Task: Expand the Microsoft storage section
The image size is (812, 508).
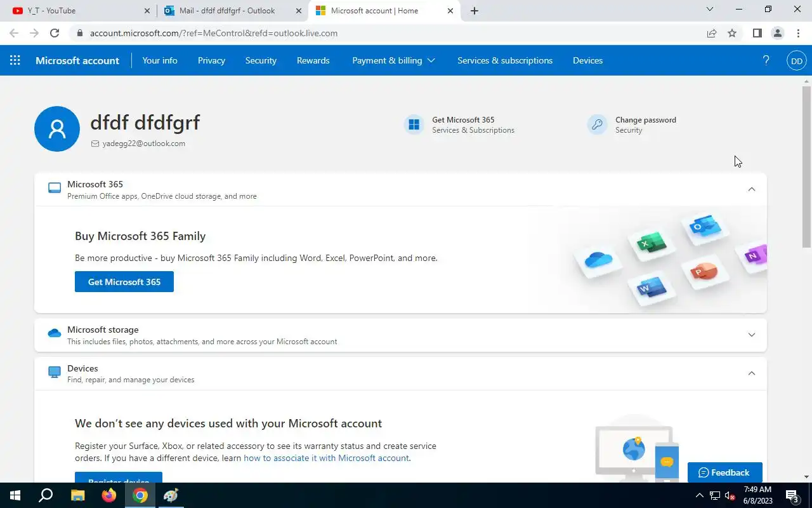Action: point(752,335)
